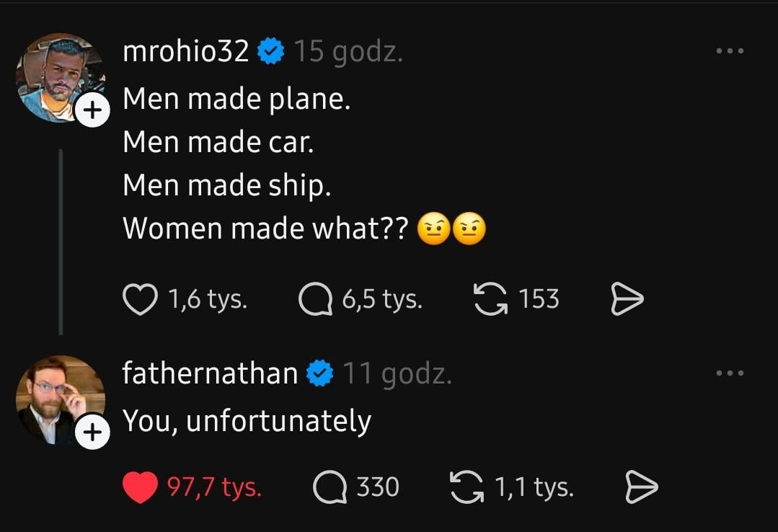Open fathernathan profile from username
Screen dimensions: 778x532
point(210,373)
